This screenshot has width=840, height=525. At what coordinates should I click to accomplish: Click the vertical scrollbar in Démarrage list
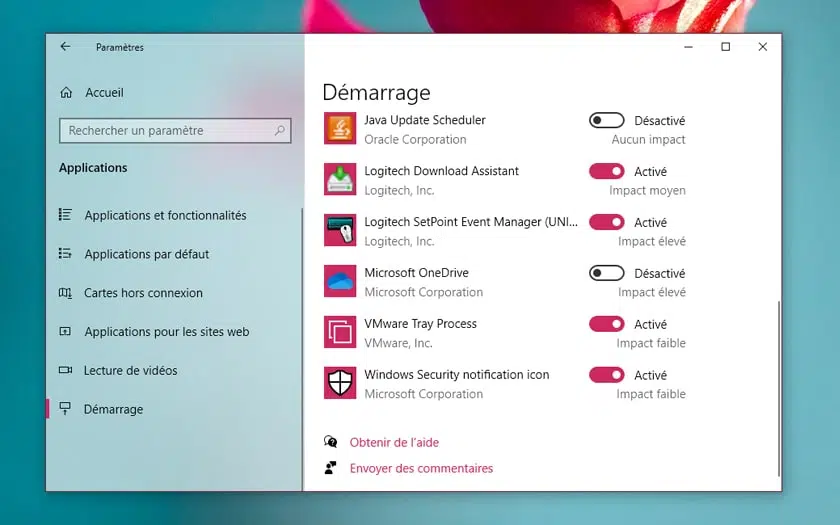pos(778,388)
